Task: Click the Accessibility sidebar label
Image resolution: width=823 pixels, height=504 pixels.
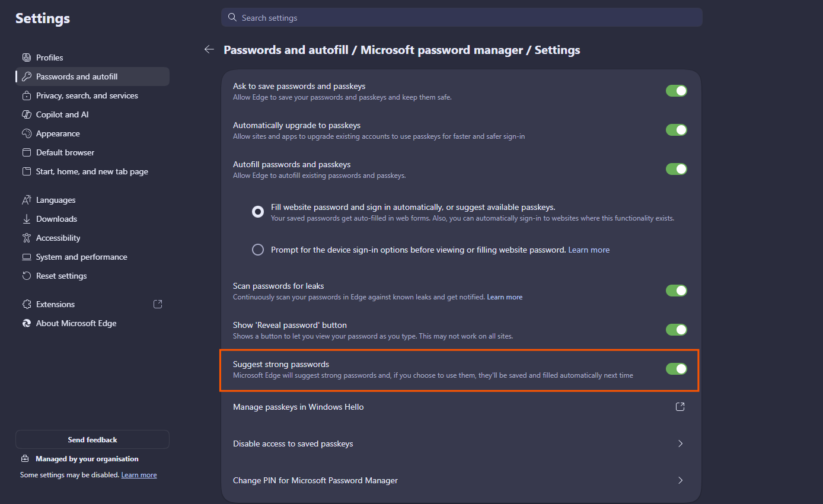Action: point(58,238)
